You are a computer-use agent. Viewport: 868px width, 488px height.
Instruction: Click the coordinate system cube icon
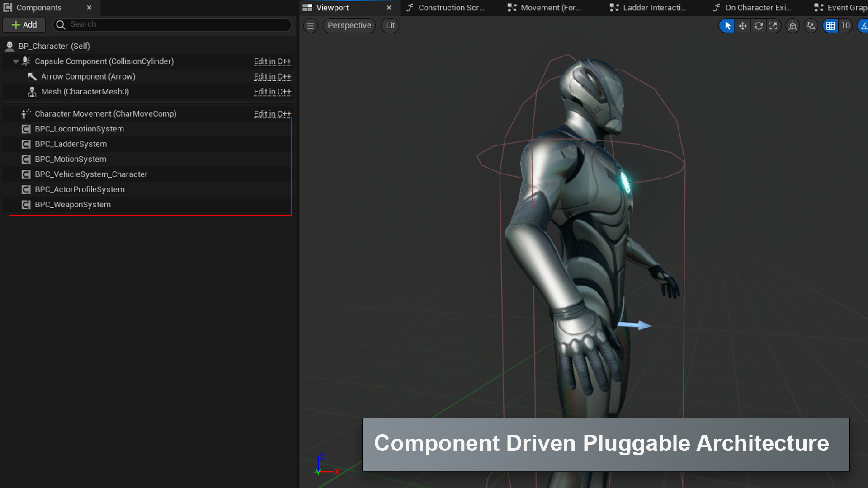click(x=793, y=26)
